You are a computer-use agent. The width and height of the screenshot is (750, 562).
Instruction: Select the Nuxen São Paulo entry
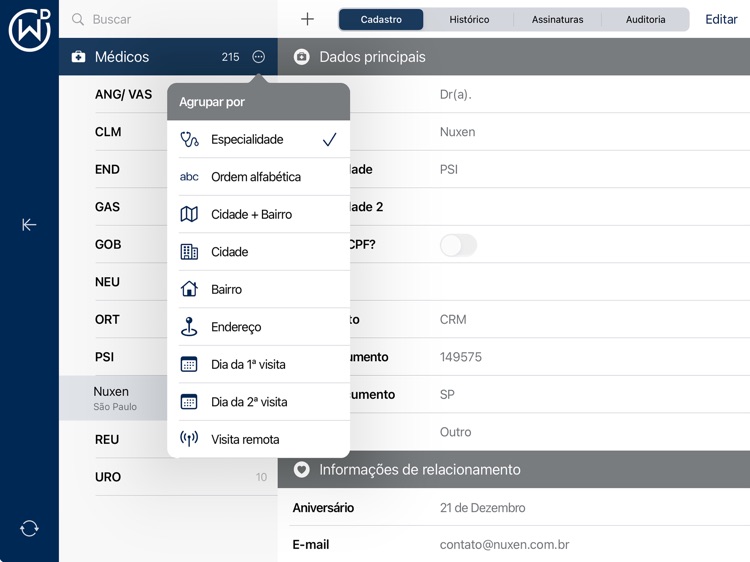pos(114,398)
